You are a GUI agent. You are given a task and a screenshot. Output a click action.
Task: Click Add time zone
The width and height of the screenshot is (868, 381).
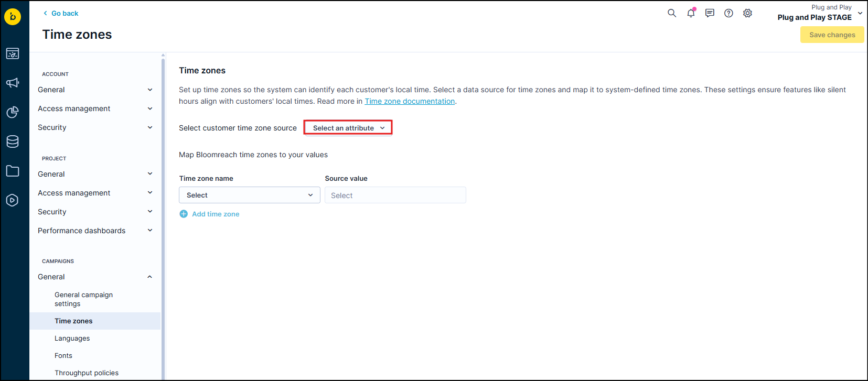pyautogui.click(x=216, y=214)
